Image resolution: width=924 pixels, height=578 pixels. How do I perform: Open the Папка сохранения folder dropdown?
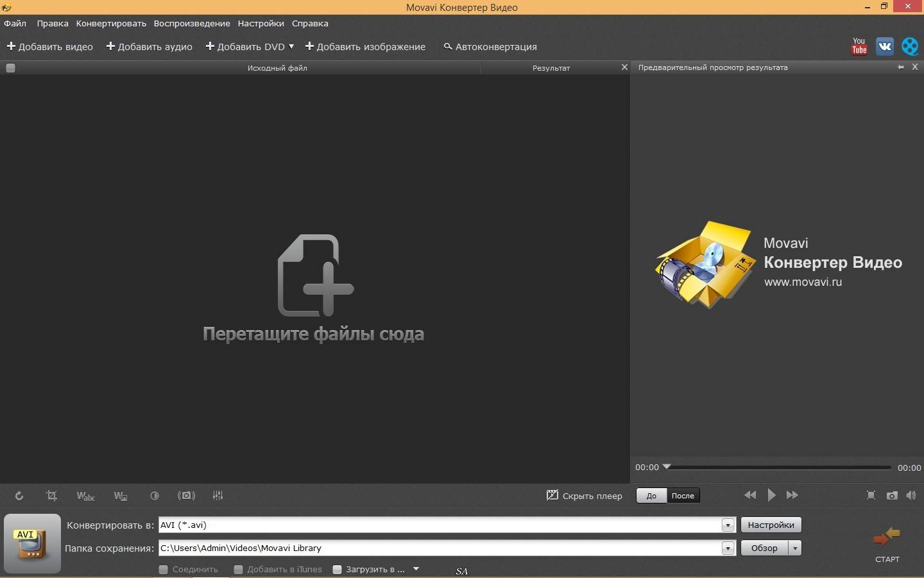(x=728, y=548)
